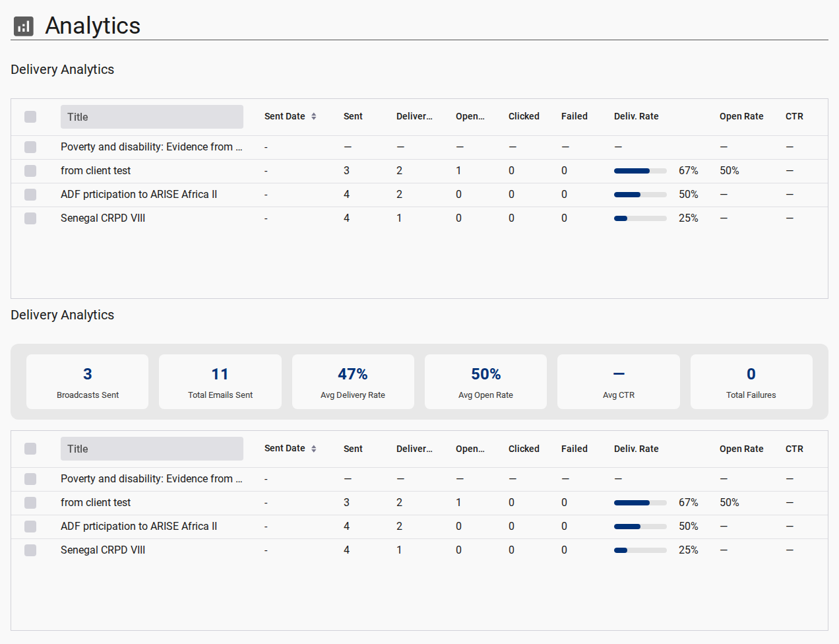Click Sent value 3 in lower 'from client test' row
839x644 pixels.
[346, 502]
